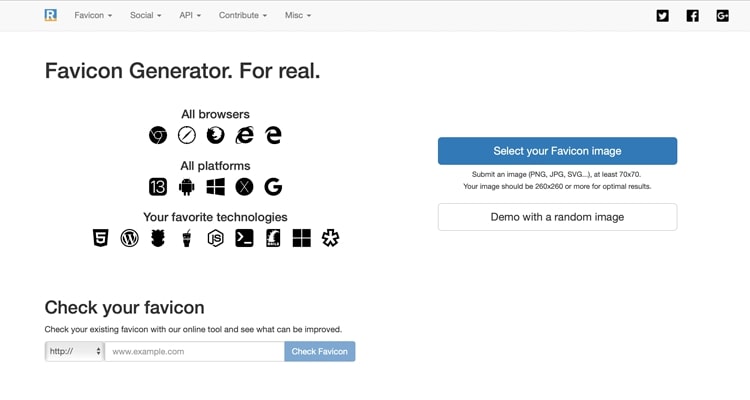The width and height of the screenshot is (750, 400).
Task: Click Select your Favicon image button
Action: coord(557,151)
